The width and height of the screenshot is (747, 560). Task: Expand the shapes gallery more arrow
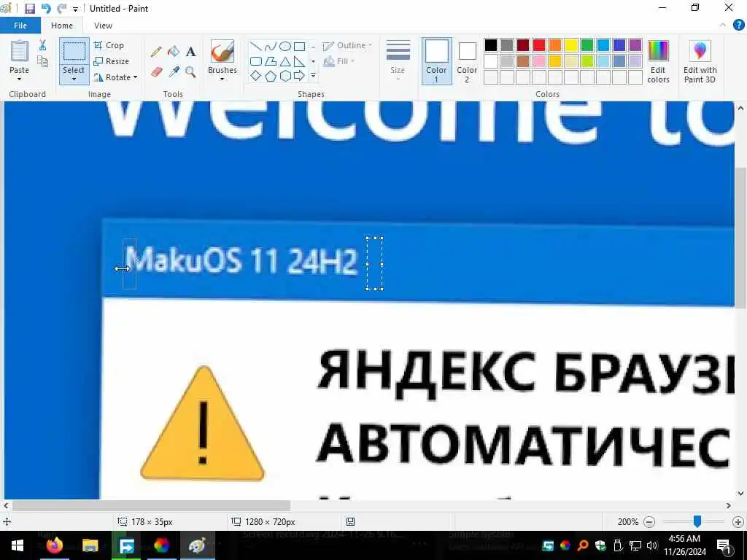click(x=313, y=76)
